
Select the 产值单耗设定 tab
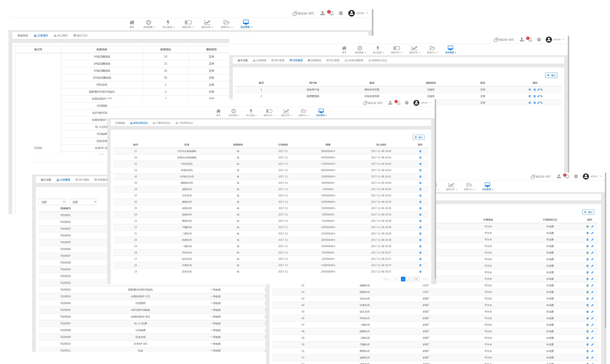pyautogui.click(x=184, y=123)
